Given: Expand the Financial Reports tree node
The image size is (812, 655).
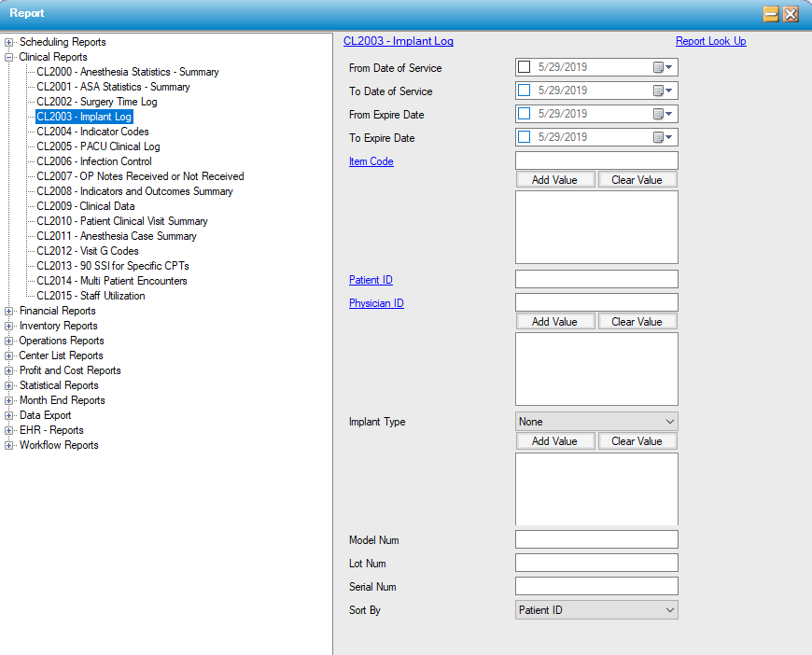Looking at the screenshot, I should (9, 311).
